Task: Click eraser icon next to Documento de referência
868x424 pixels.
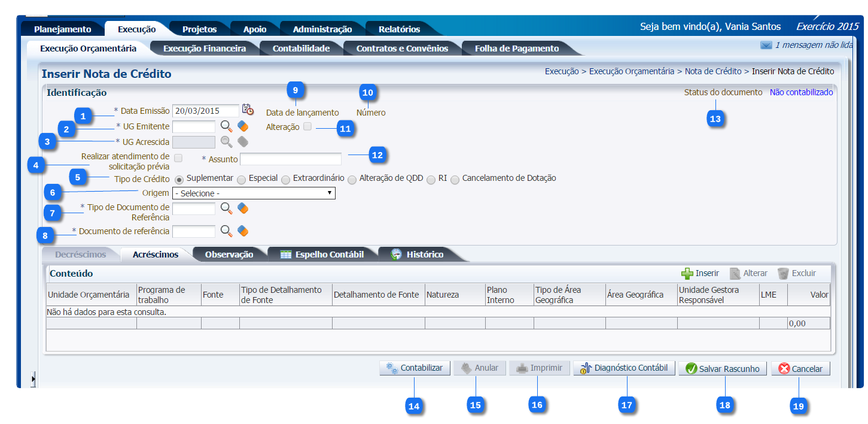Action: pyautogui.click(x=242, y=231)
